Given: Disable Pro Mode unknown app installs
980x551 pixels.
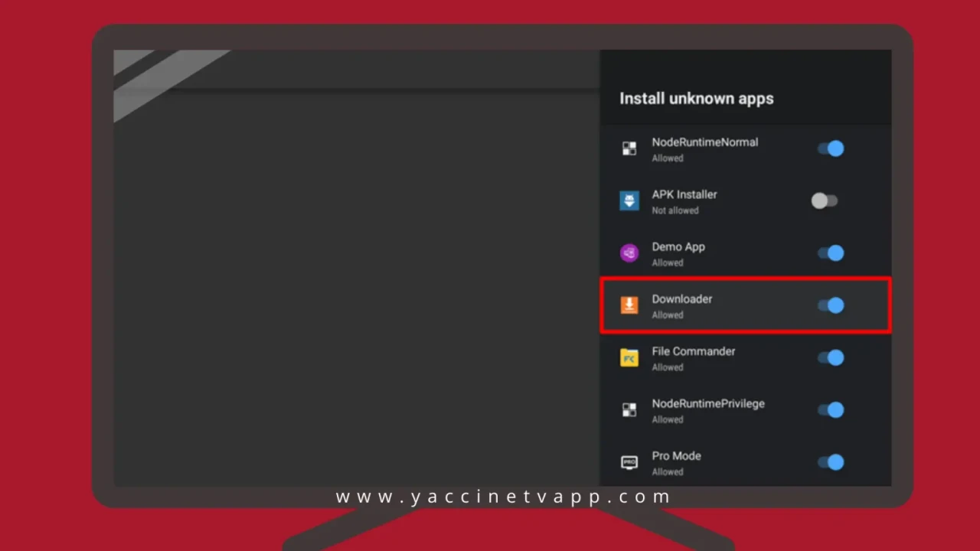Looking at the screenshot, I should [x=831, y=462].
